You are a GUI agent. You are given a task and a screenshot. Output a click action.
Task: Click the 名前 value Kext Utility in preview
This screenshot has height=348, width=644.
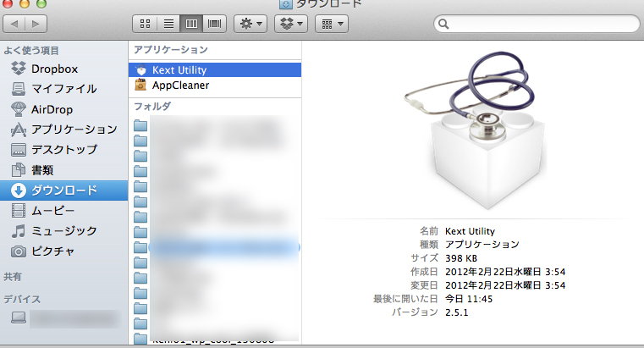point(470,231)
